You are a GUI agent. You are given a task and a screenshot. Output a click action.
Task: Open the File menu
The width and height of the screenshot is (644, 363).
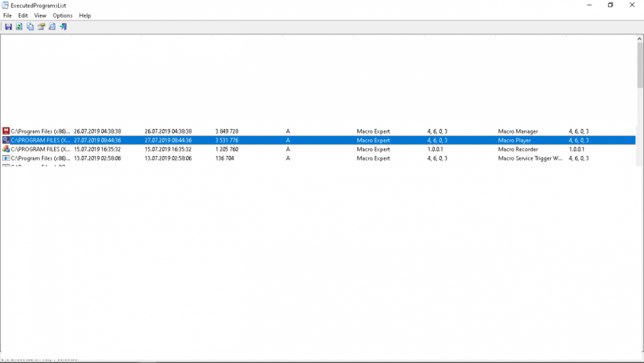pyautogui.click(x=7, y=15)
